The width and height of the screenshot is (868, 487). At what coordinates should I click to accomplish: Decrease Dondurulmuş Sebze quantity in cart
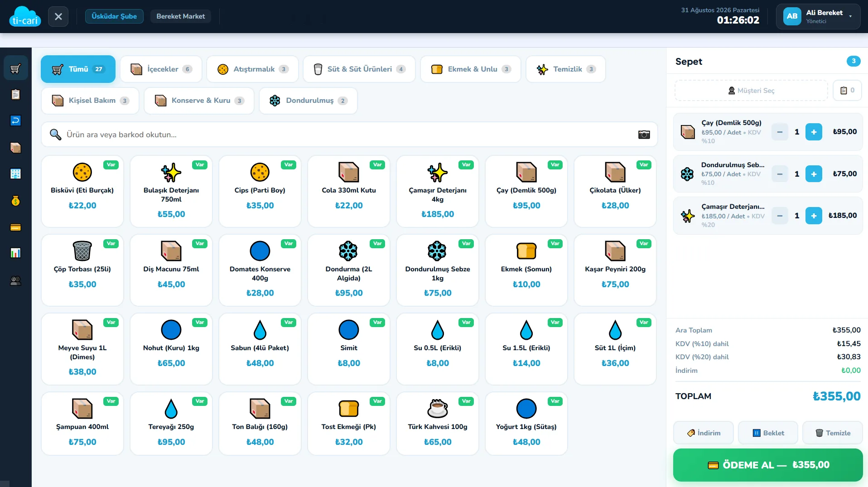click(x=780, y=174)
